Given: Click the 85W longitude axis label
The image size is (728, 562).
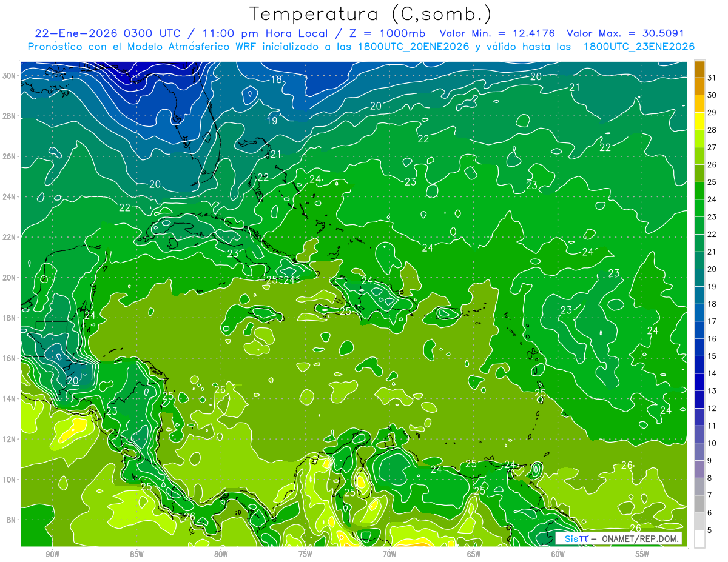Looking at the screenshot, I should click(x=136, y=554).
